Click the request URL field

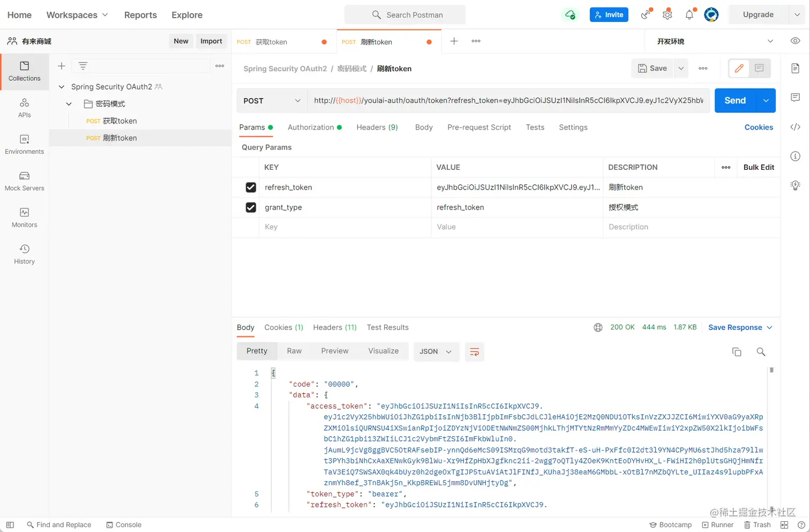point(508,101)
